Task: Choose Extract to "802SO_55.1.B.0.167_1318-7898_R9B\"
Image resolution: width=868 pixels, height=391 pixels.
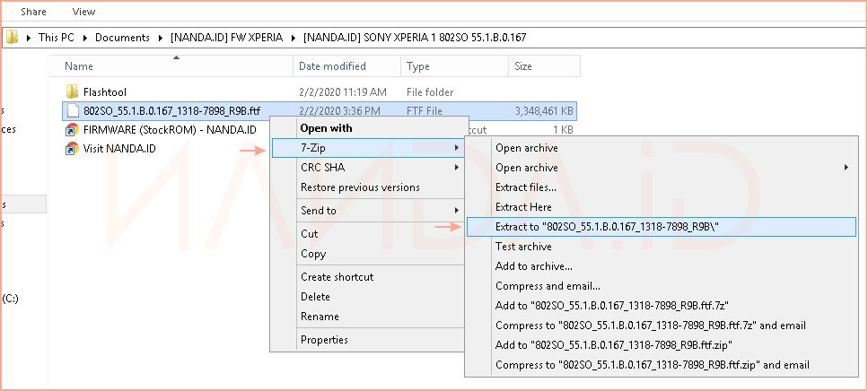Action: (x=607, y=227)
